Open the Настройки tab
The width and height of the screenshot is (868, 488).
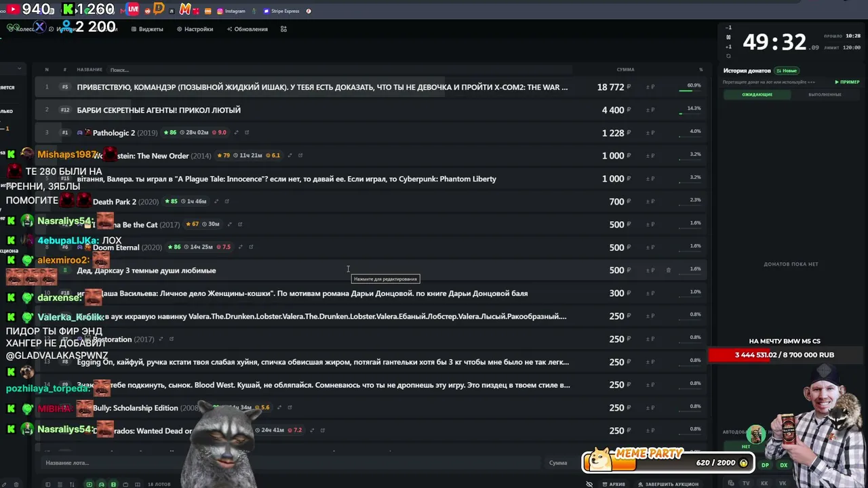click(x=195, y=29)
